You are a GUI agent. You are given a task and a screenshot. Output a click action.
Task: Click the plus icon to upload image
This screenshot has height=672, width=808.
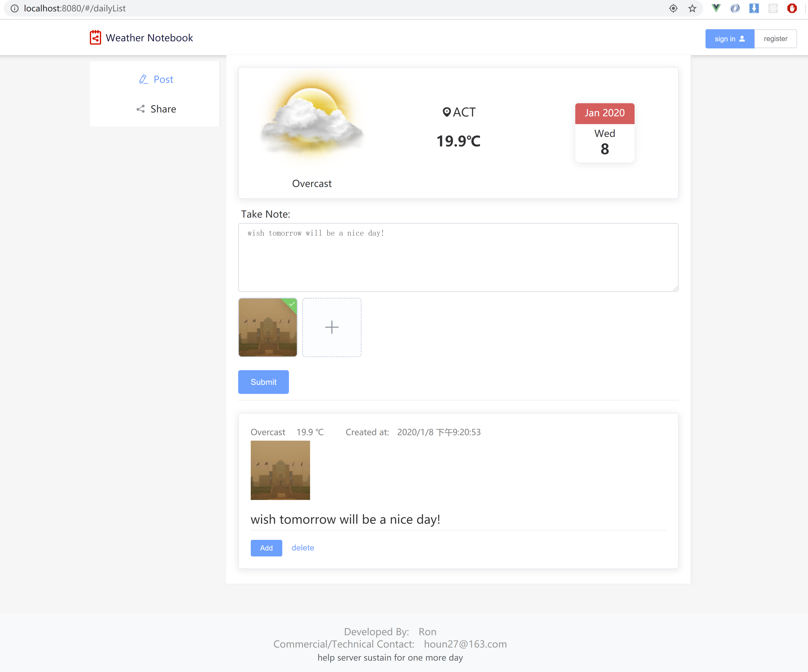(x=331, y=327)
